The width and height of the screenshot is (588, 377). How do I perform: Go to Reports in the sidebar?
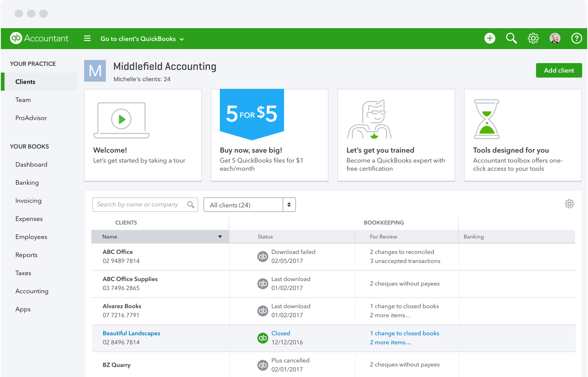coord(26,255)
